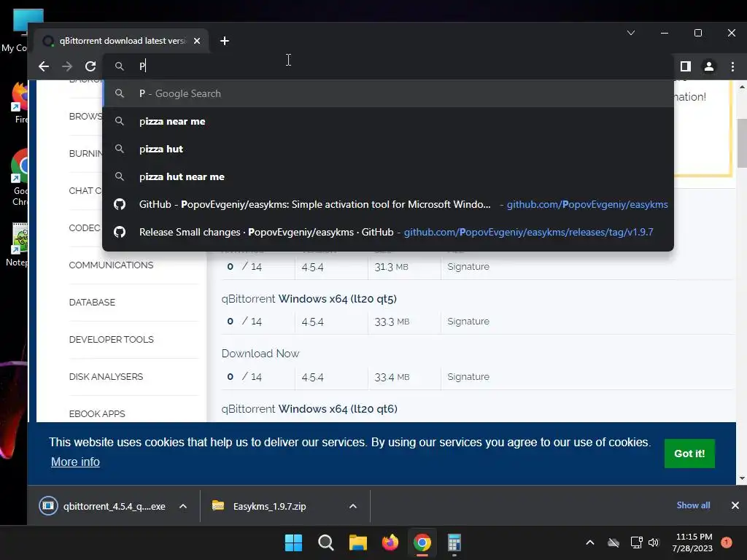Close the qBittorrent download tab

coord(197,41)
